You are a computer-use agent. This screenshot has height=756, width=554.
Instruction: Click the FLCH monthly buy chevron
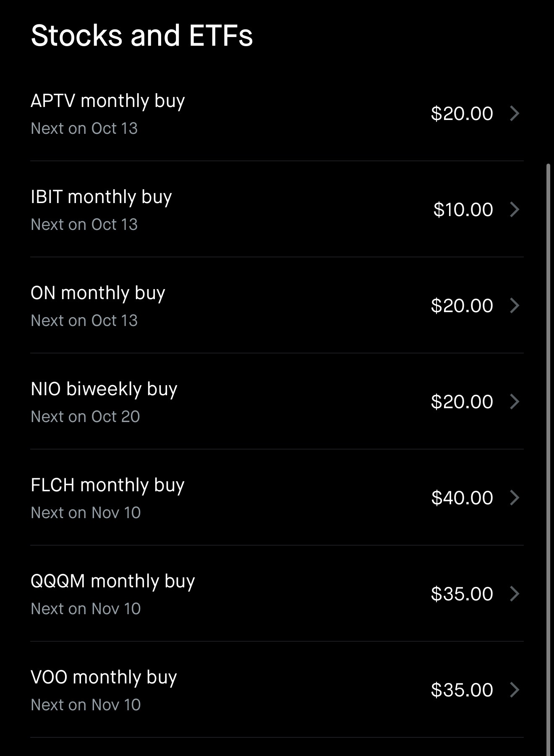click(x=515, y=498)
